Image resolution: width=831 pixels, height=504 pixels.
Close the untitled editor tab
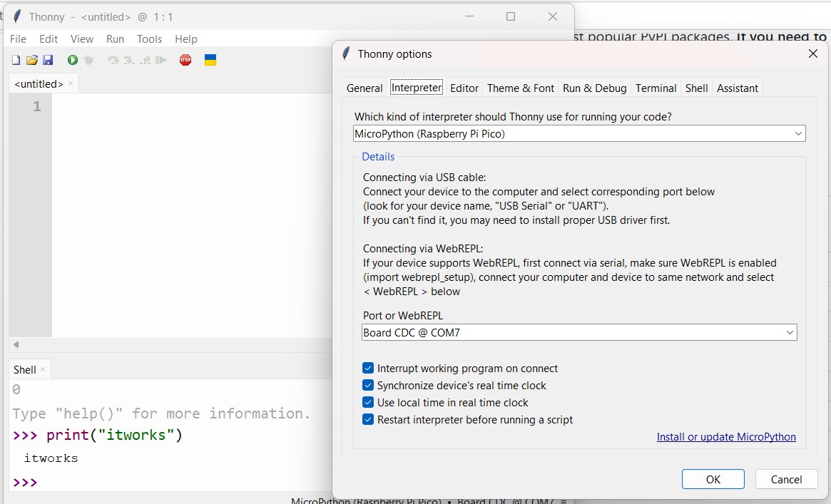point(71,83)
